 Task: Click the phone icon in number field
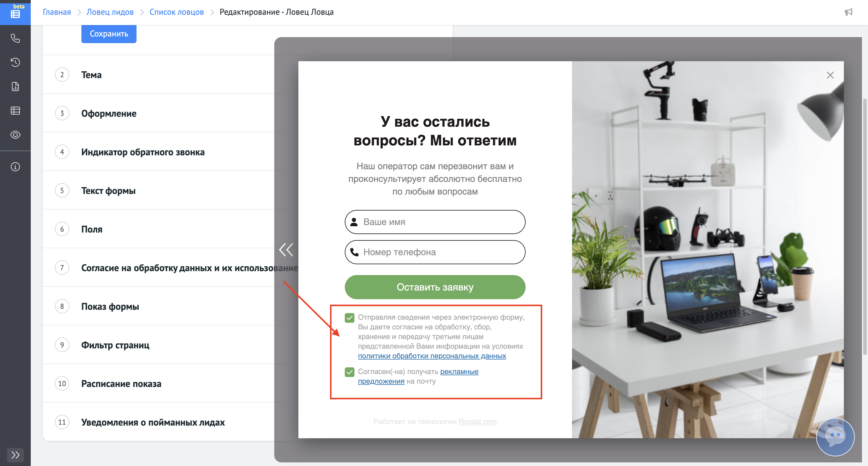point(354,252)
